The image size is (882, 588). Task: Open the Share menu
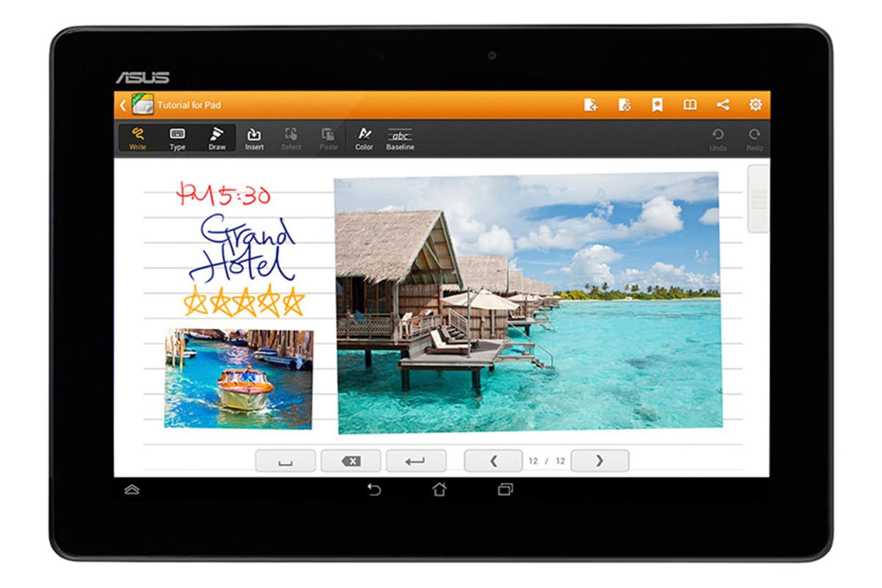tap(722, 105)
